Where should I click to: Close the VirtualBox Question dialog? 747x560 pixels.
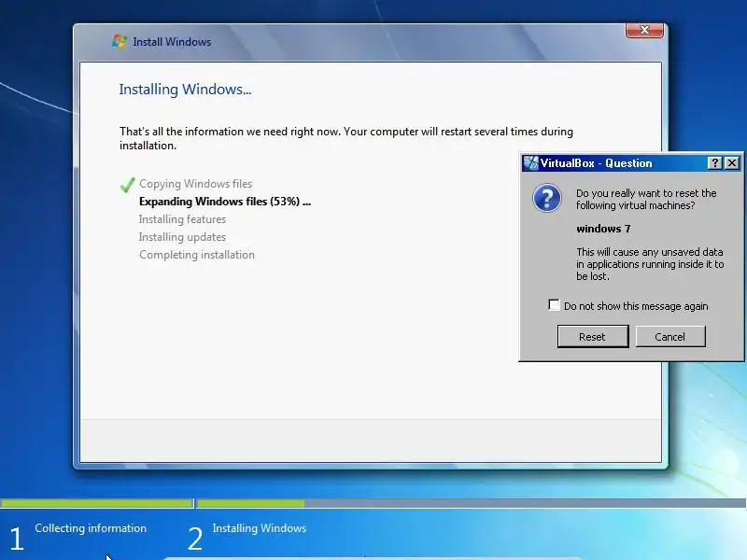(x=732, y=163)
